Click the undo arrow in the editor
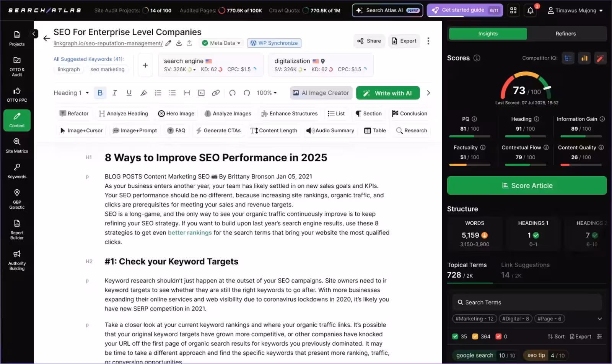 tap(232, 93)
